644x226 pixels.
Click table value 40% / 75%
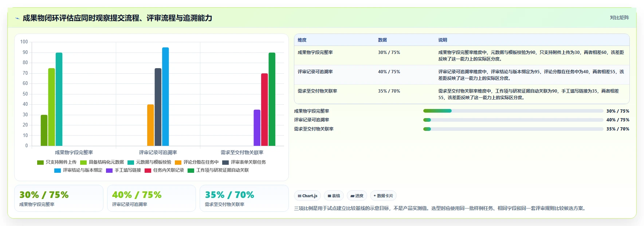click(x=389, y=72)
